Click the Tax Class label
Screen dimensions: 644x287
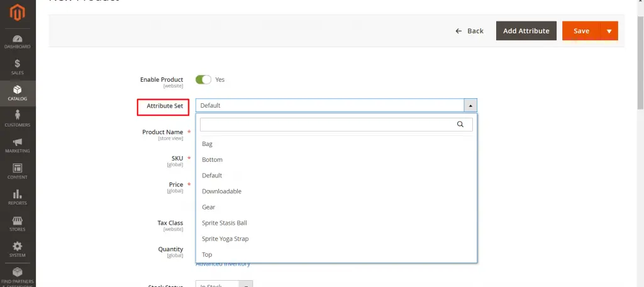pyautogui.click(x=170, y=223)
